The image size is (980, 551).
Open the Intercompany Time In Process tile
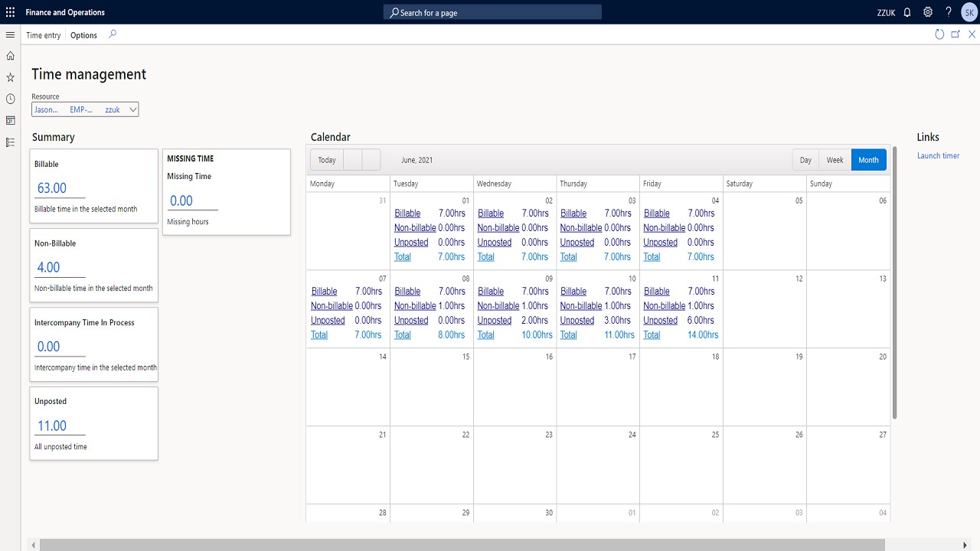tap(94, 346)
